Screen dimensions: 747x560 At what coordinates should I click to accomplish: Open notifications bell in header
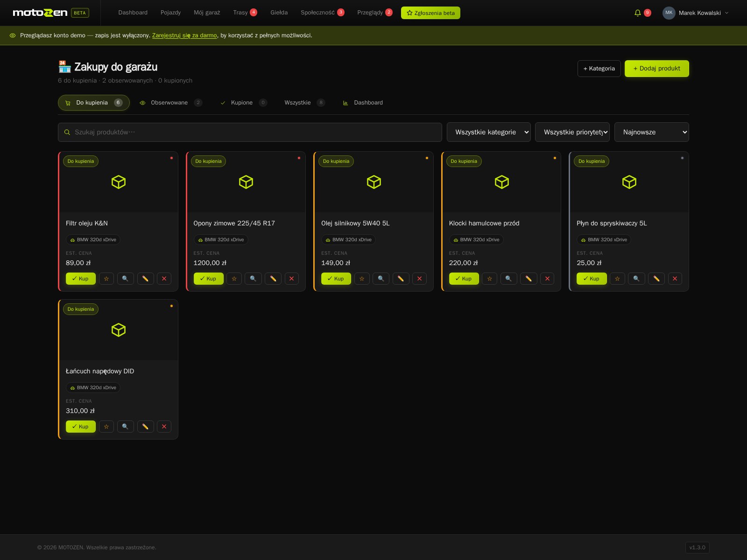[638, 13]
